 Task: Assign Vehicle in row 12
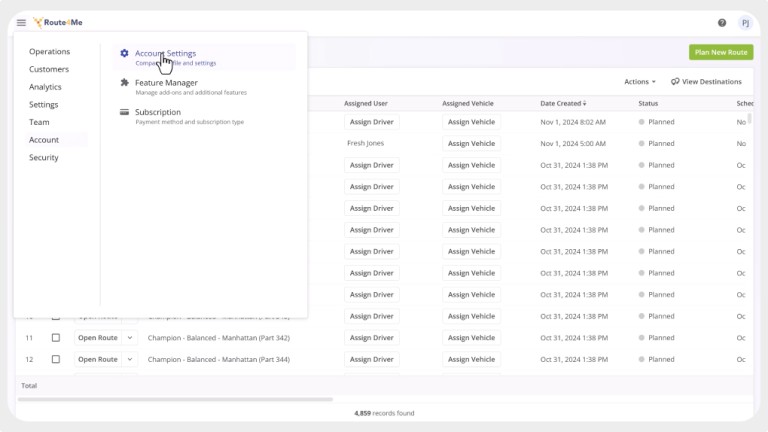(x=471, y=359)
